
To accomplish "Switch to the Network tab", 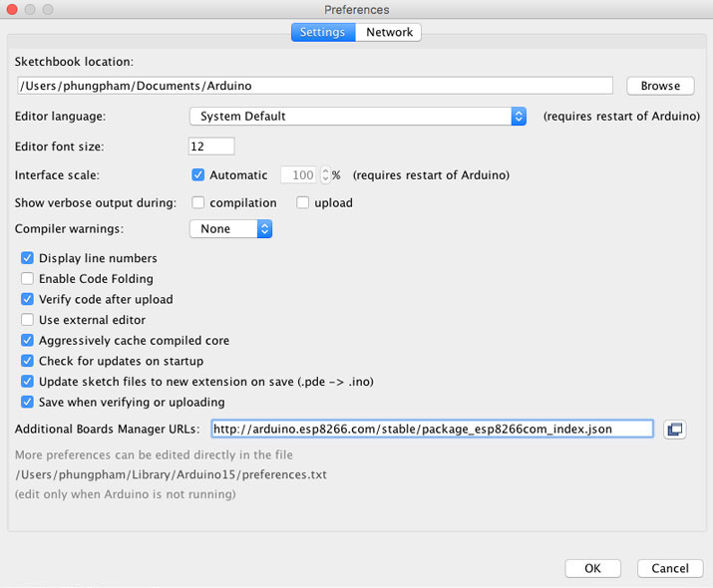I will tap(389, 32).
